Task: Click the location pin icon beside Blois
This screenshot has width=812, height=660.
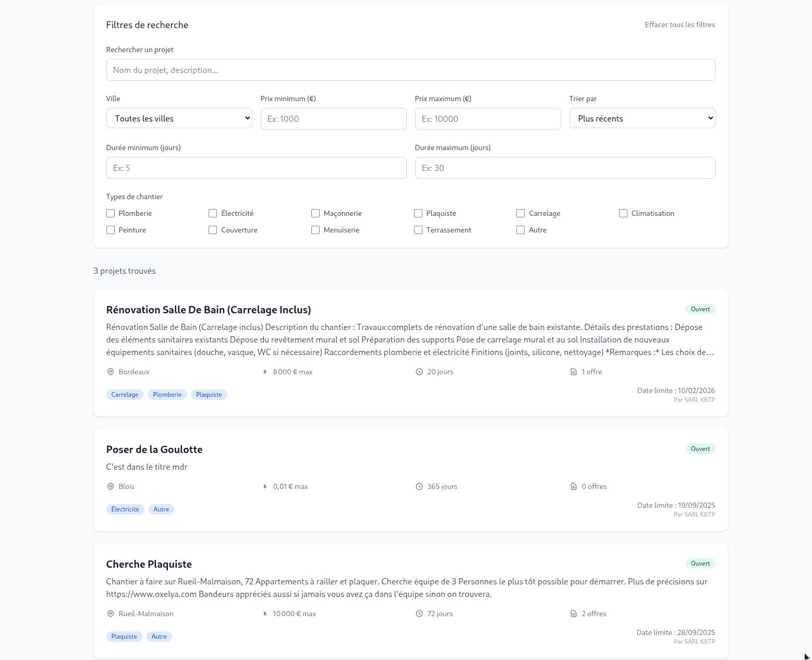Action: pyautogui.click(x=111, y=486)
